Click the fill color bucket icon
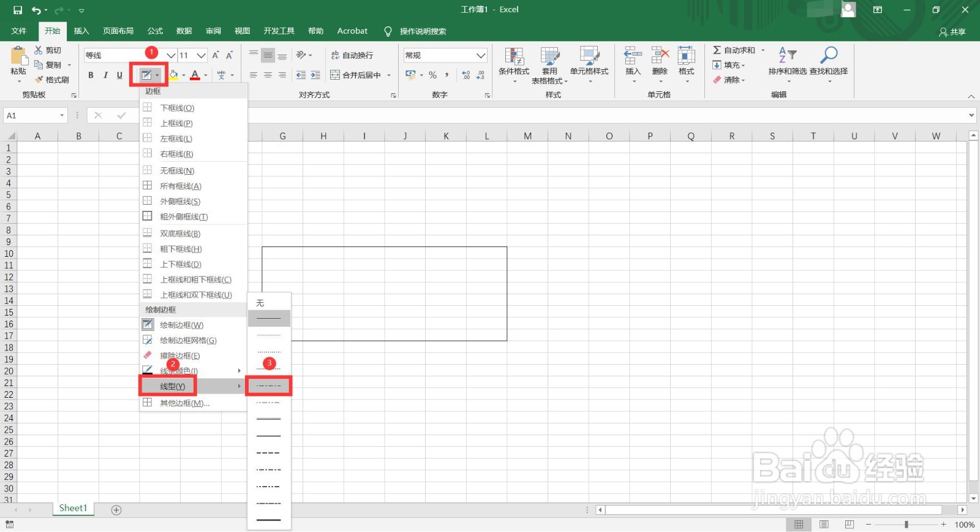The width and height of the screenshot is (980, 532). point(173,75)
